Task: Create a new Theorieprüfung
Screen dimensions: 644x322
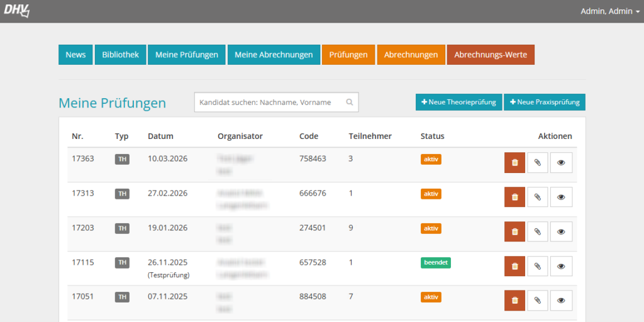Action: click(x=458, y=102)
